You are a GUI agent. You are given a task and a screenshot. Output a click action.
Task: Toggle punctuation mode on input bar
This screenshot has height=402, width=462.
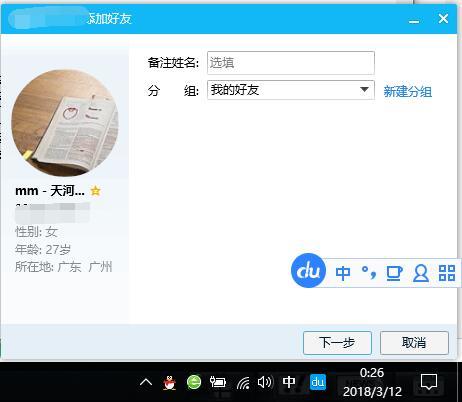369,273
